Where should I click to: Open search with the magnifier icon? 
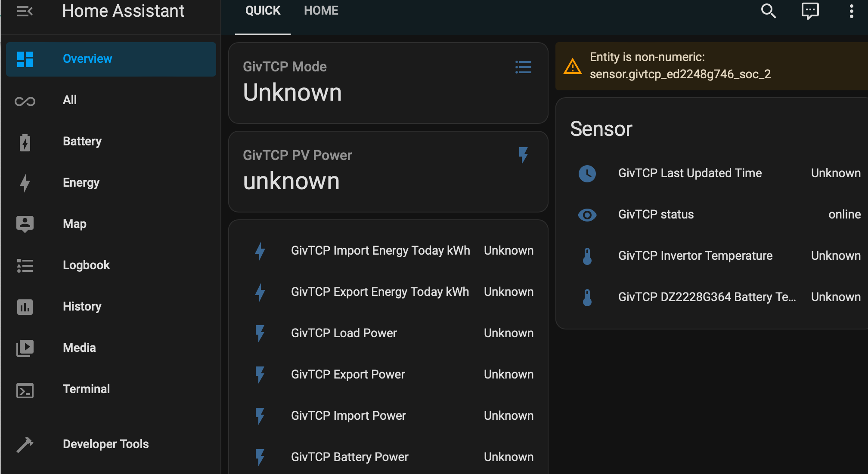pyautogui.click(x=768, y=11)
